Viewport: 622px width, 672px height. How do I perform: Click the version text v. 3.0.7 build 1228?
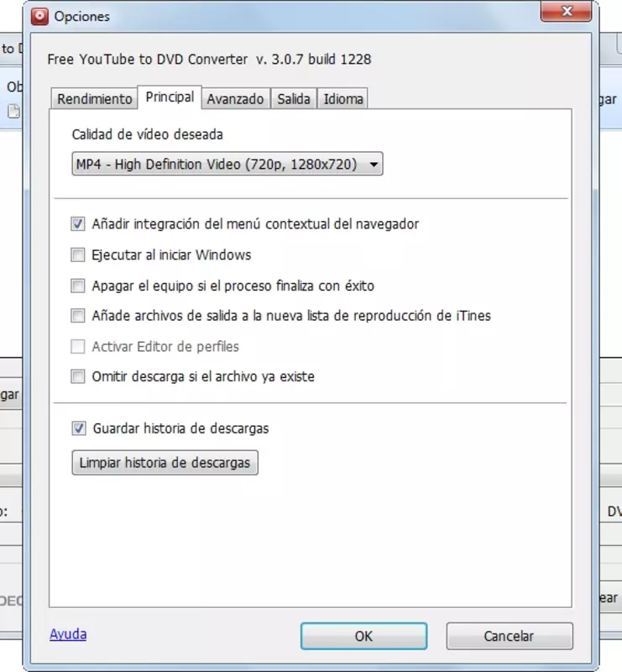point(314,59)
